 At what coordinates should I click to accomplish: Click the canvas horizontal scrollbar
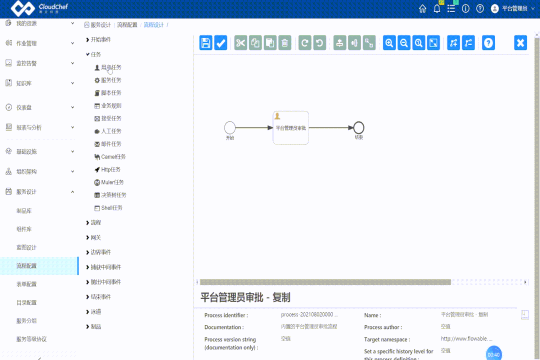click(x=325, y=282)
